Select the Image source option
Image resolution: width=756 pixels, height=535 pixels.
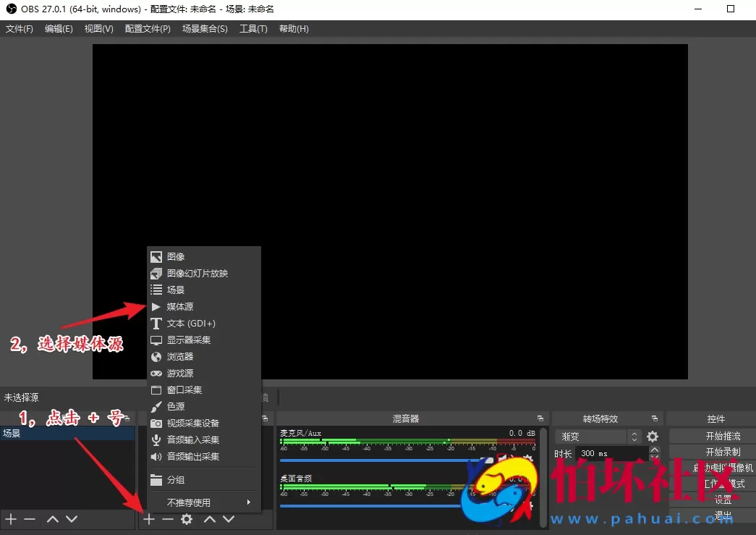tap(176, 257)
